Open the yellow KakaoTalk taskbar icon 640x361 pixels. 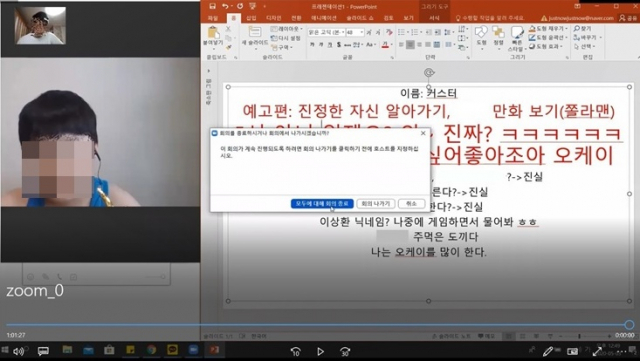[172, 350]
